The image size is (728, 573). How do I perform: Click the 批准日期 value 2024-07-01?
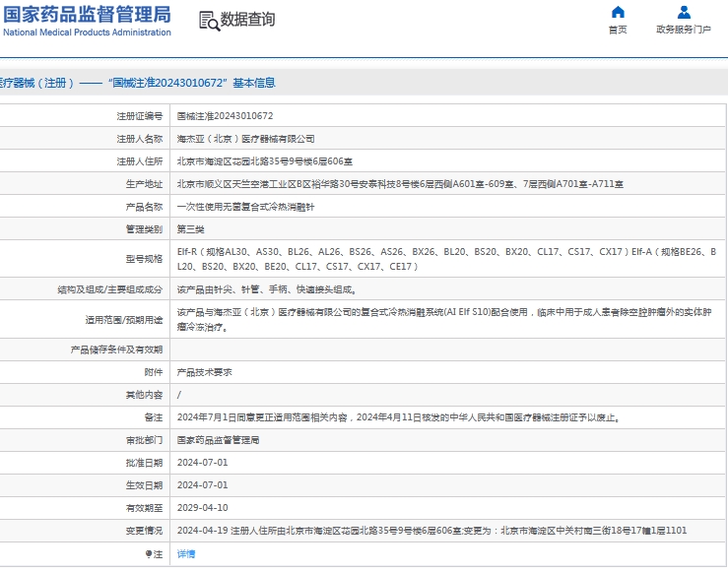pos(202,463)
